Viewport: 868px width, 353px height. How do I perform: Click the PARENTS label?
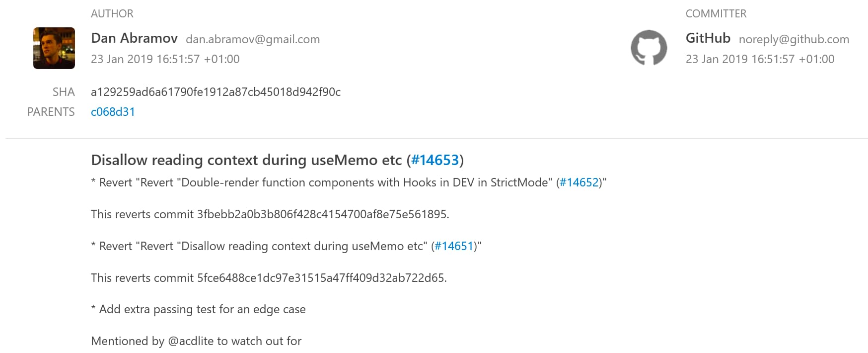[x=51, y=112]
